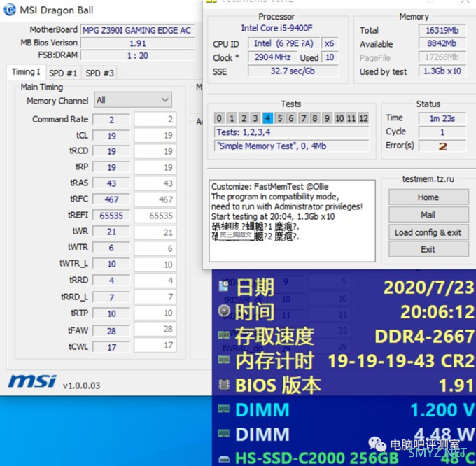The height and width of the screenshot is (466, 476).
Task: Click the memory chip icon beside 存取速度
Action: point(224,335)
